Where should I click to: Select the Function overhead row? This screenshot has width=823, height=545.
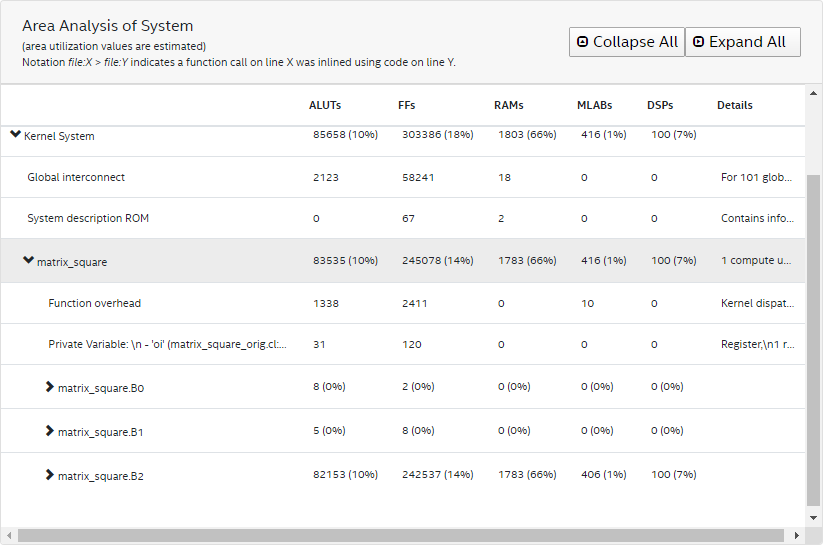[94, 304]
